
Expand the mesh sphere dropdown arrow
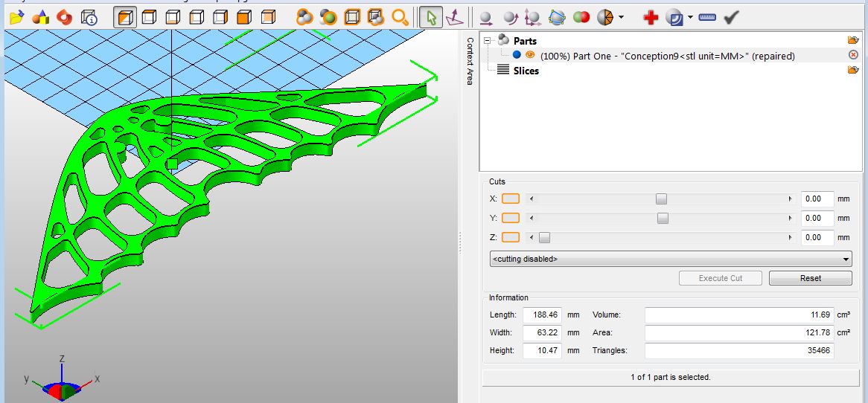coord(621,18)
